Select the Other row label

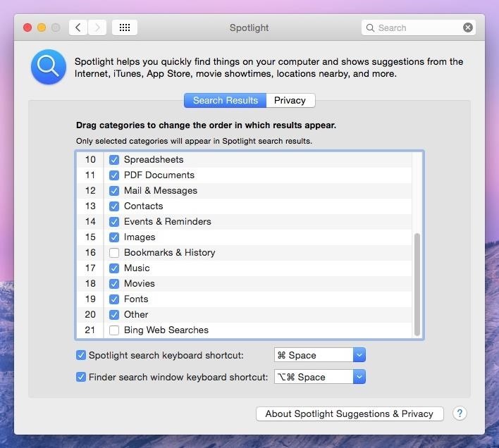pos(136,315)
